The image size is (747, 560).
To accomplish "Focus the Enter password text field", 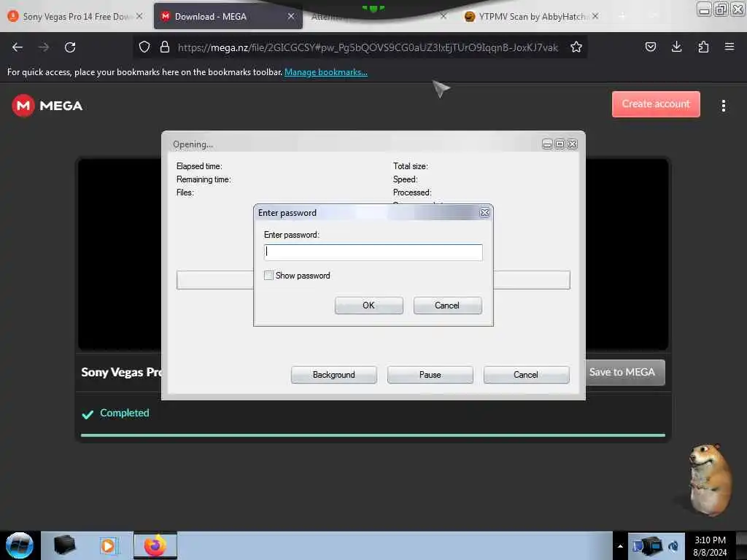I will tap(373, 252).
